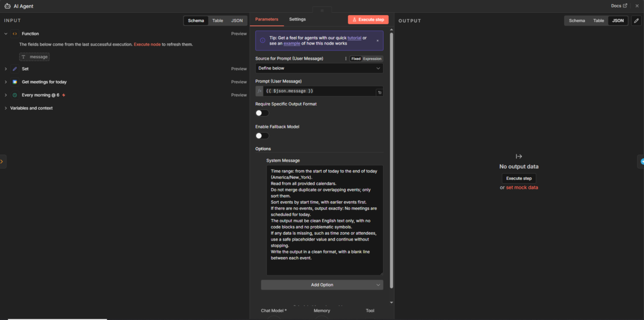644x320 pixels.
Task: Select the JSON tab in the input panel
Action: [x=237, y=20]
